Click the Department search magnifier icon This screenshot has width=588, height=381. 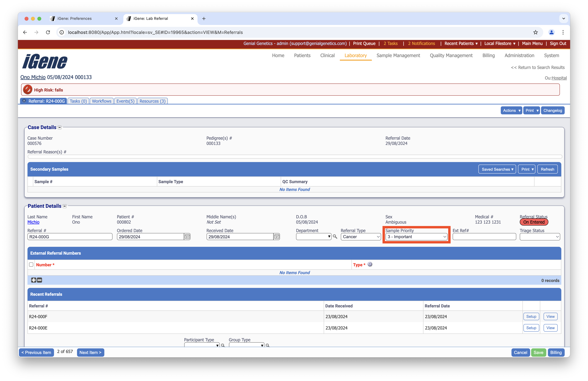[335, 237]
